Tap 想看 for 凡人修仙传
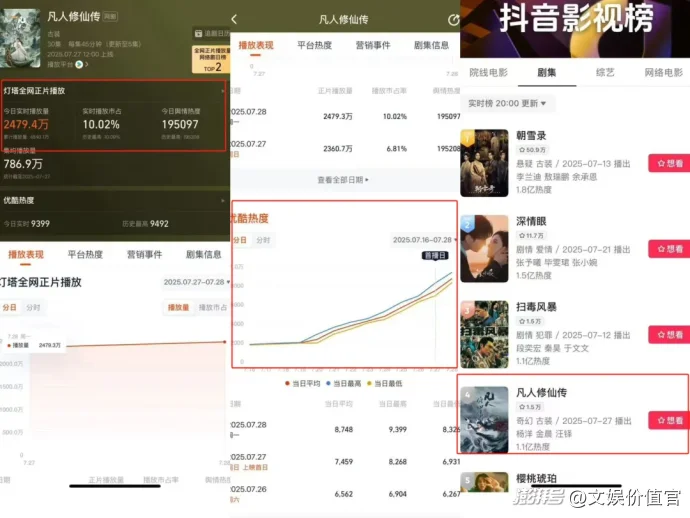This screenshot has height=518, width=690. tap(669, 419)
